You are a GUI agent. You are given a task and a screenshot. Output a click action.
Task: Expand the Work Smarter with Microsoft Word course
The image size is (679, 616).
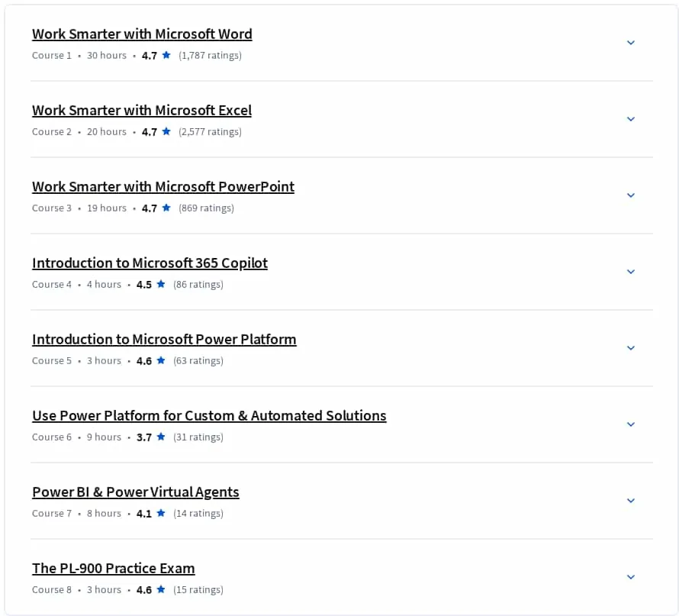coord(630,43)
